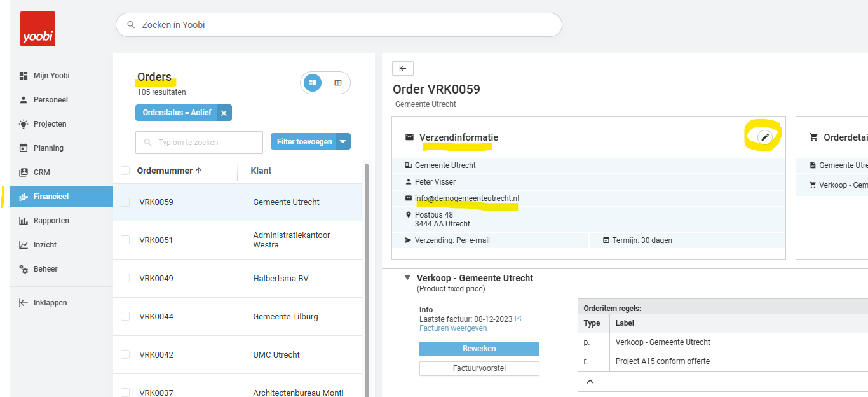The height and width of the screenshot is (397, 868).
Task: Select order VRK0059
Action: pyautogui.click(x=238, y=202)
